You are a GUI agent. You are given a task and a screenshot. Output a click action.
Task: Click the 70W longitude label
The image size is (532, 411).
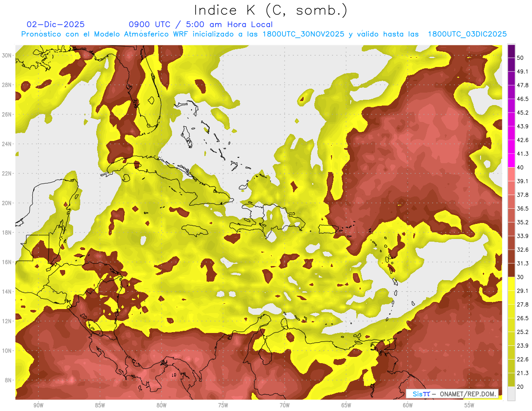[x=285, y=405]
